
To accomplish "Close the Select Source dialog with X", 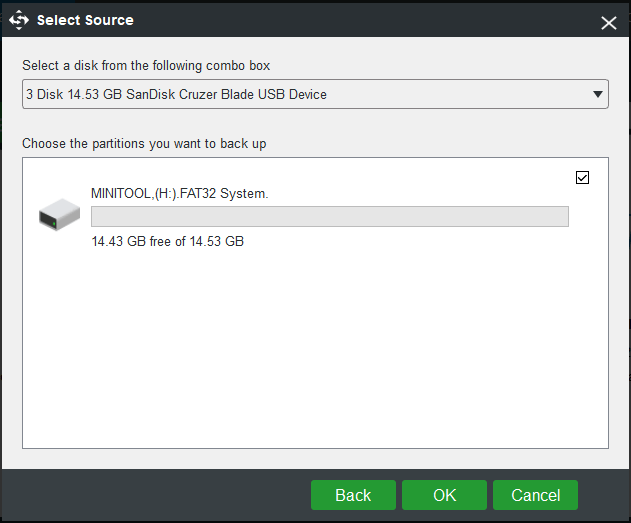I will 609,23.
